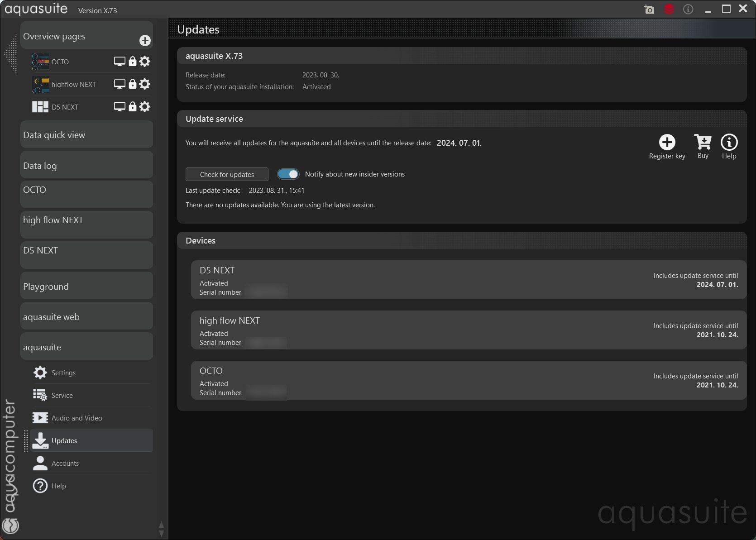Click the sidebar scroll down arrow
Image resolution: width=756 pixels, height=540 pixels.
161,533
